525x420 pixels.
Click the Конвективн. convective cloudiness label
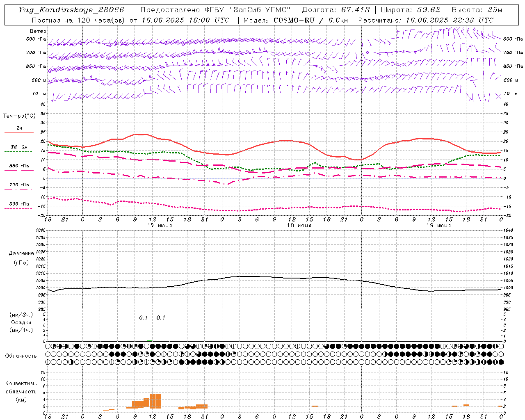(x=21, y=383)
